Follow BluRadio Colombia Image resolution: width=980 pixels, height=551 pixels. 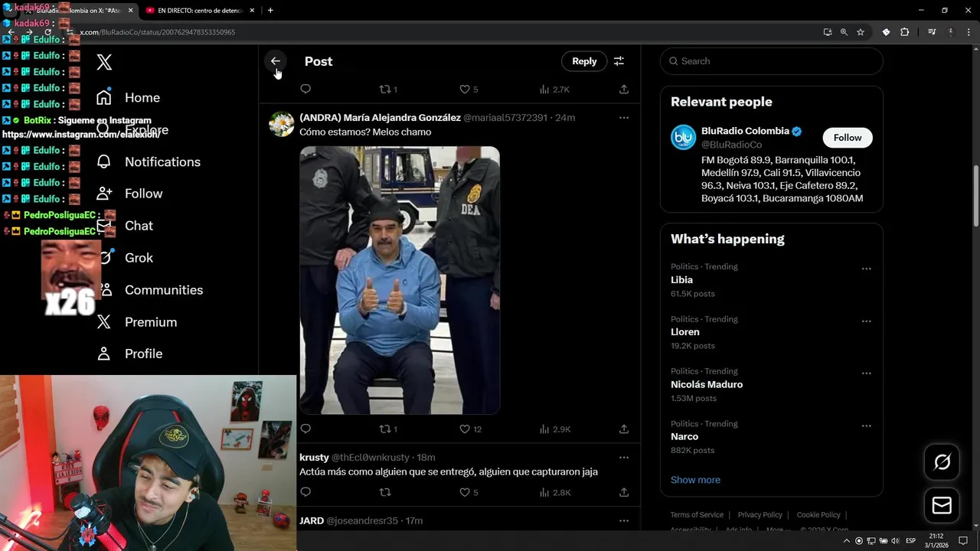pos(848,138)
